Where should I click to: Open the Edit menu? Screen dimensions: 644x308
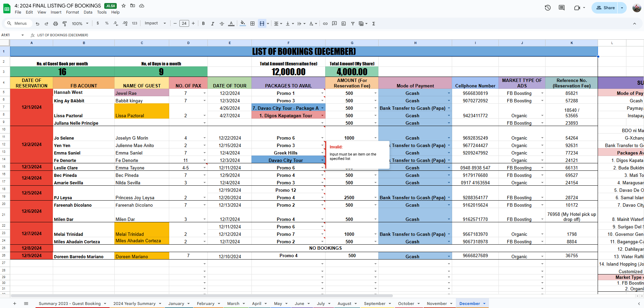[x=29, y=12]
